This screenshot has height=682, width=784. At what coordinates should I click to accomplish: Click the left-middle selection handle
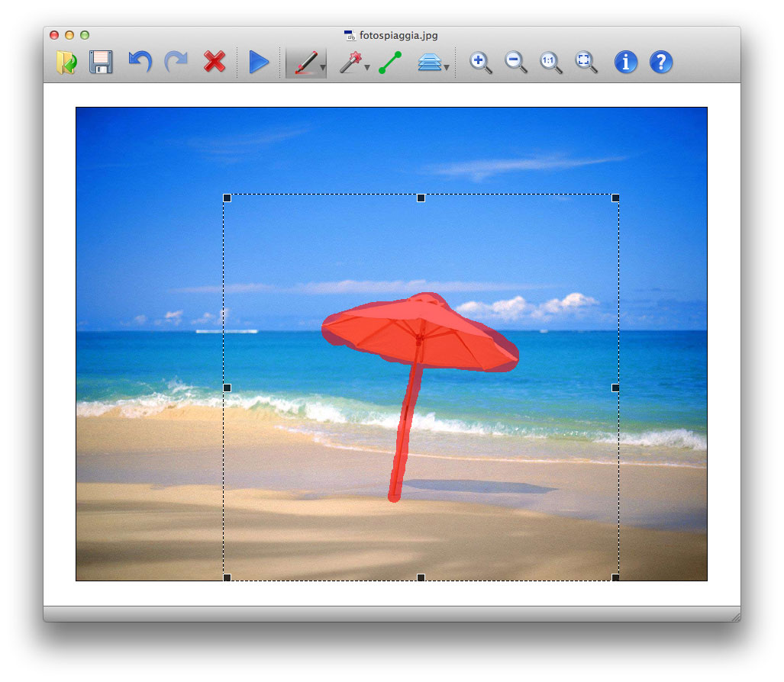tap(227, 388)
